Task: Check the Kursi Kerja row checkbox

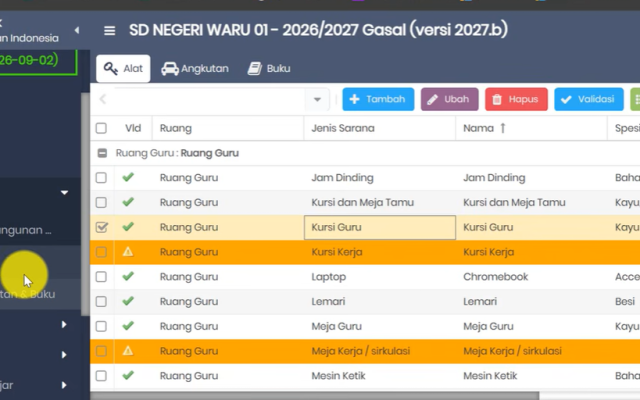Action: coord(101,252)
